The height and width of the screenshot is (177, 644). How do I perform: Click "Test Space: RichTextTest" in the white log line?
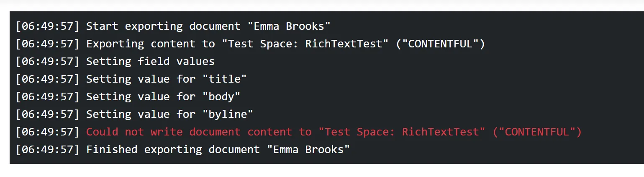point(305,44)
